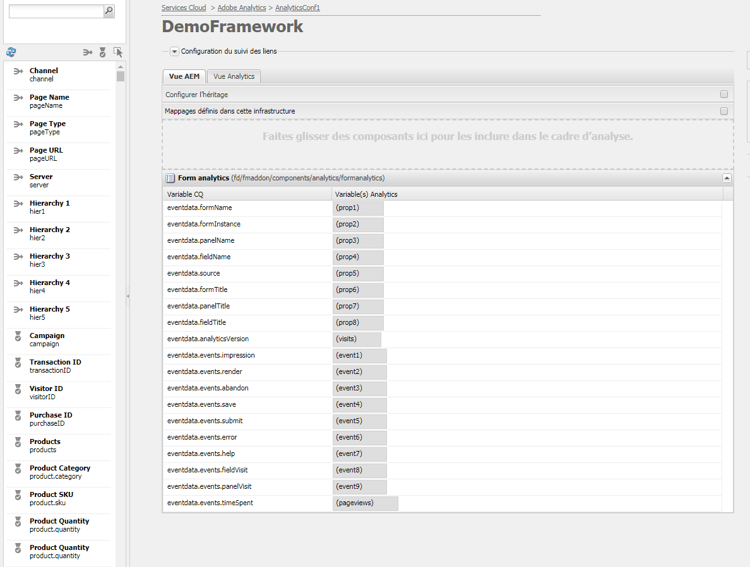Click the refresh icon in sidebar toolbar
The width and height of the screenshot is (750, 567).
[x=11, y=52]
